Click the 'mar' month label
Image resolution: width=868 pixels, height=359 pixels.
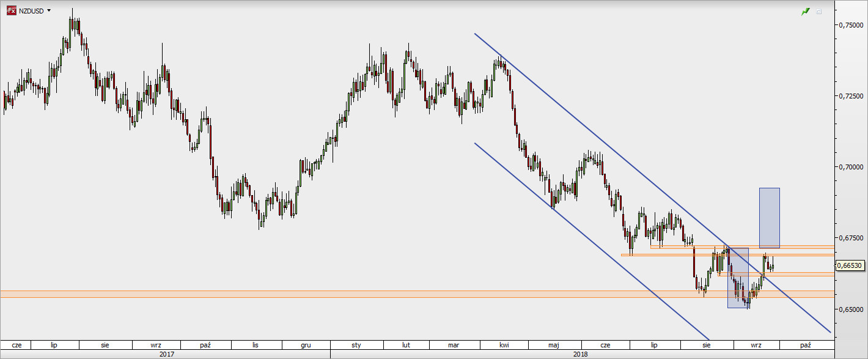pyautogui.click(x=454, y=345)
